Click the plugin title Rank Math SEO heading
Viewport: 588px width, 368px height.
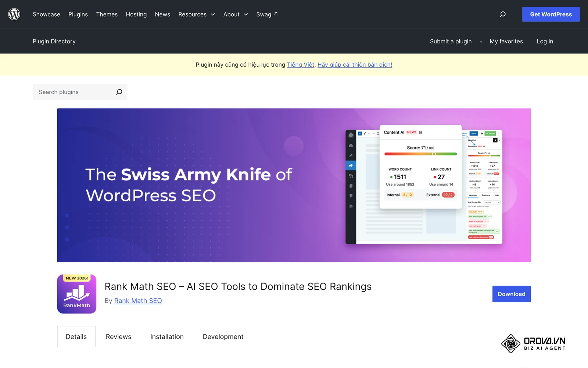tap(238, 286)
